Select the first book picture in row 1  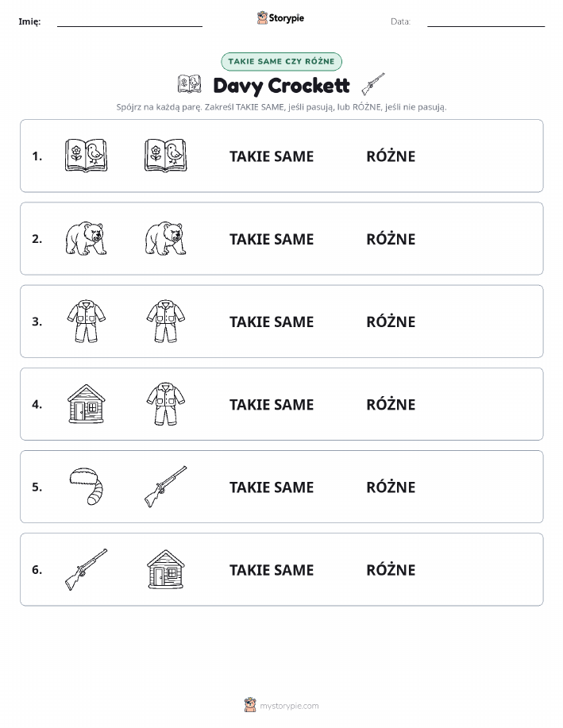point(86,156)
